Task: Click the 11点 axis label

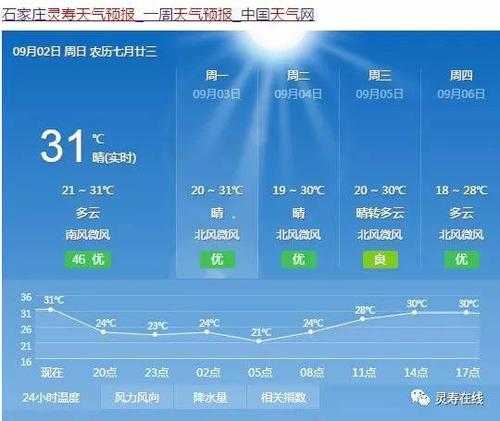Action: click(364, 372)
